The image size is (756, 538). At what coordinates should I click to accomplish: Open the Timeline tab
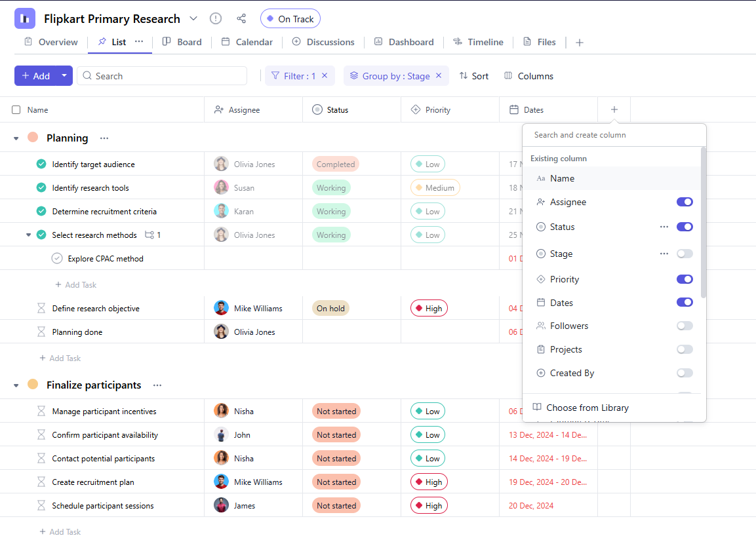pos(478,42)
